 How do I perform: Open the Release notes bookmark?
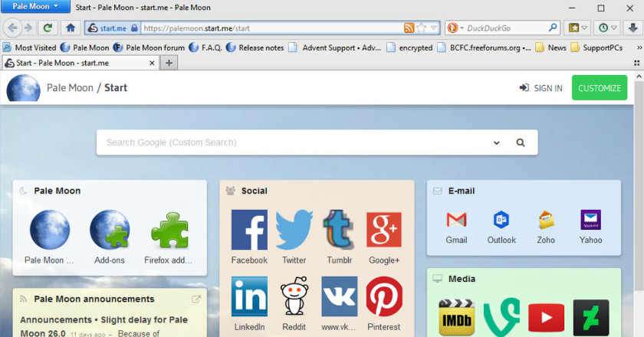pyautogui.click(x=255, y=47)
